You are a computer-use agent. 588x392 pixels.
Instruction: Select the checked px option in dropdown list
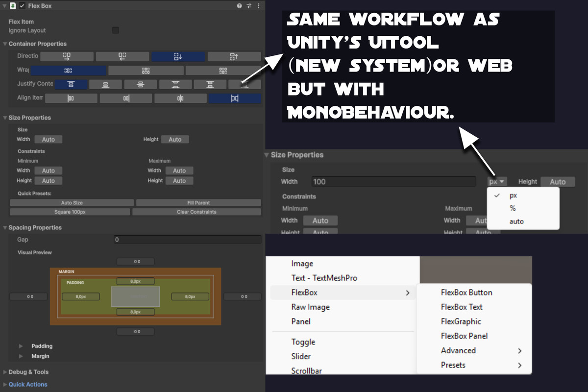point(523,195)
